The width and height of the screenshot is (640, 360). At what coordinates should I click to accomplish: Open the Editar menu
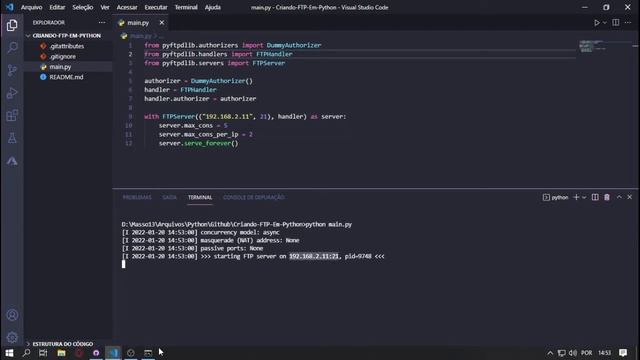pyautogui.click(x=57, y=7)
